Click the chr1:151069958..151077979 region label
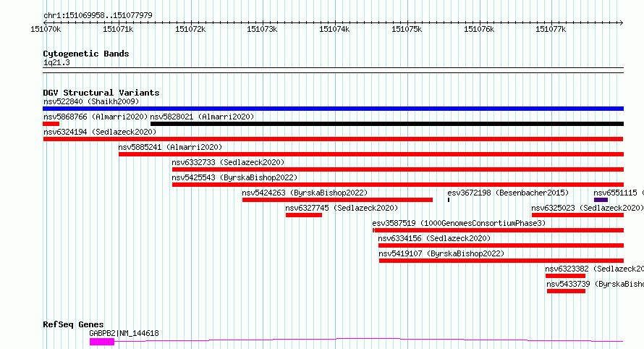This screenshot has height=349, width=644. click(98, 16)
